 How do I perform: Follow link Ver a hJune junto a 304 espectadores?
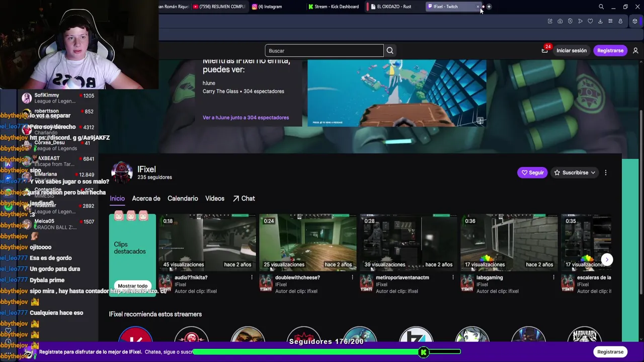click(246, 118)
